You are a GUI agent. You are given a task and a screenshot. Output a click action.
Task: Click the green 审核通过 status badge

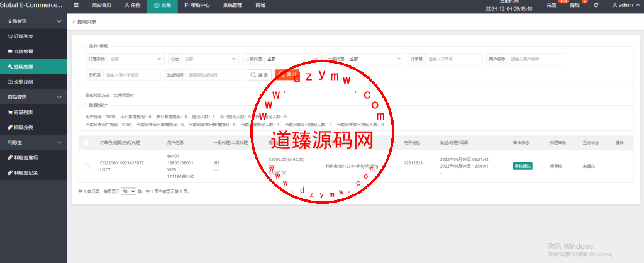tap(523, 167)
